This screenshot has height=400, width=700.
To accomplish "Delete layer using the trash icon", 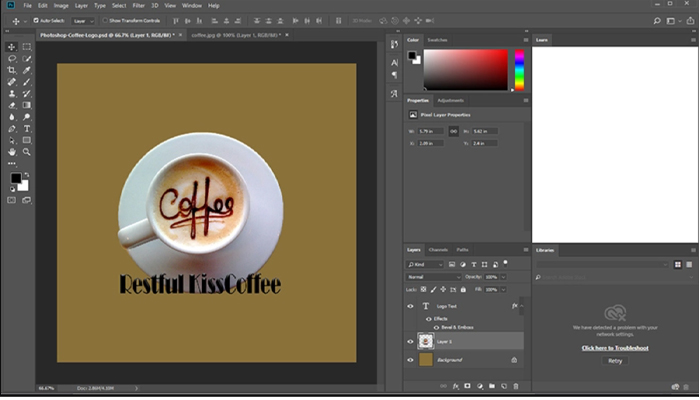I will (x=517, y=385).
